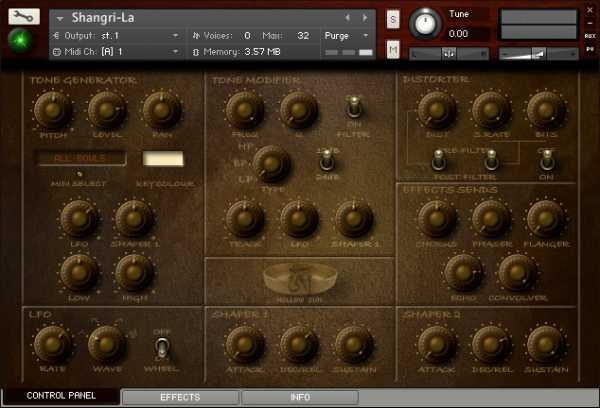Click the Memory usage icon

(196, 52)
